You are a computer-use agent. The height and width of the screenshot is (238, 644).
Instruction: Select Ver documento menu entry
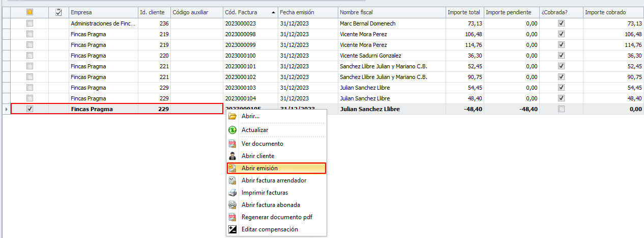276,144
